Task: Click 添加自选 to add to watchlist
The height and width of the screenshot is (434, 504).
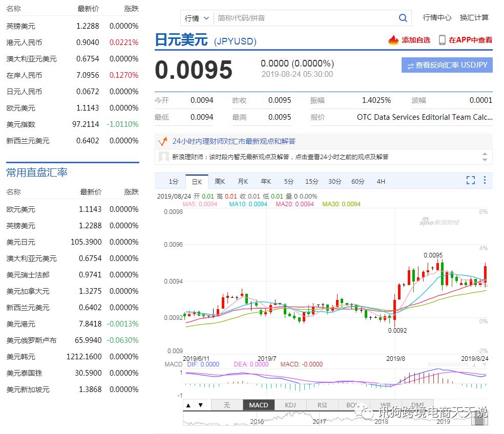Action: click(x=415, y=40)
